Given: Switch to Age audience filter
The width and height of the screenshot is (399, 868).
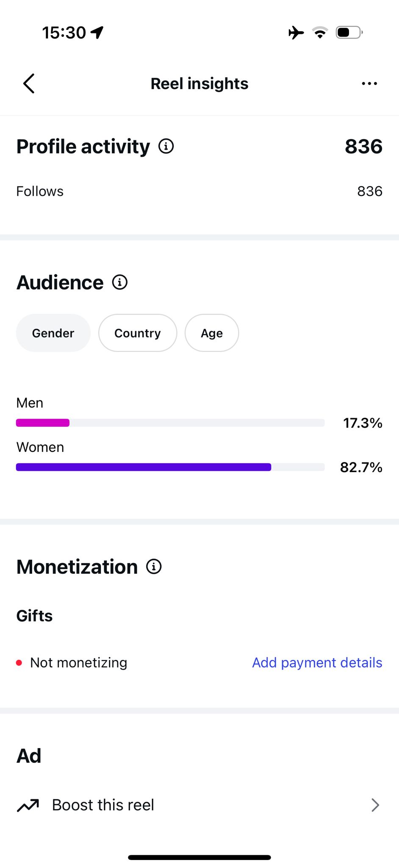Looking at the screenshot, I should [212, 333].
